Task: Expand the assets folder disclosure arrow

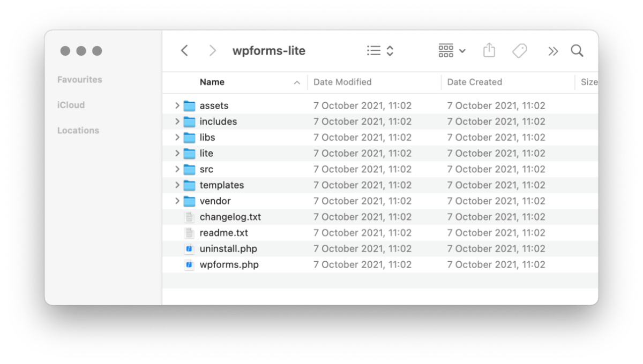Action: [177, 105]
